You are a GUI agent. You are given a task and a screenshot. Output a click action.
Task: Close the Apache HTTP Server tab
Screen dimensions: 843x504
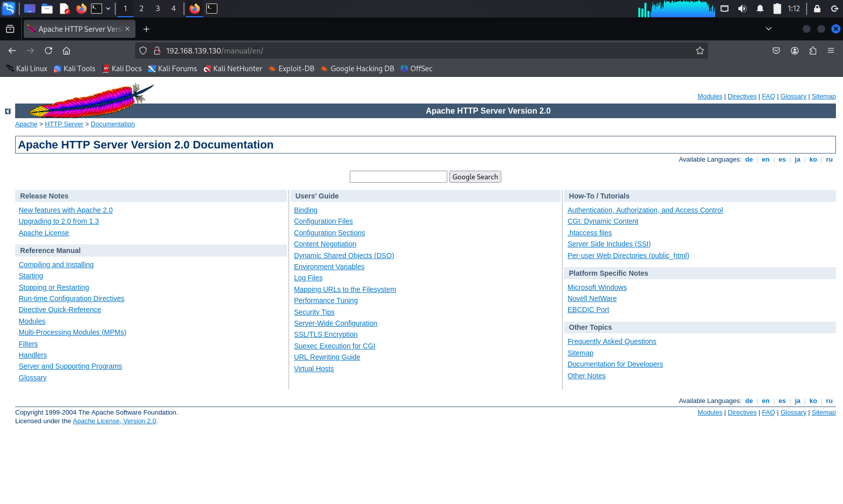[x=127, y=29]
